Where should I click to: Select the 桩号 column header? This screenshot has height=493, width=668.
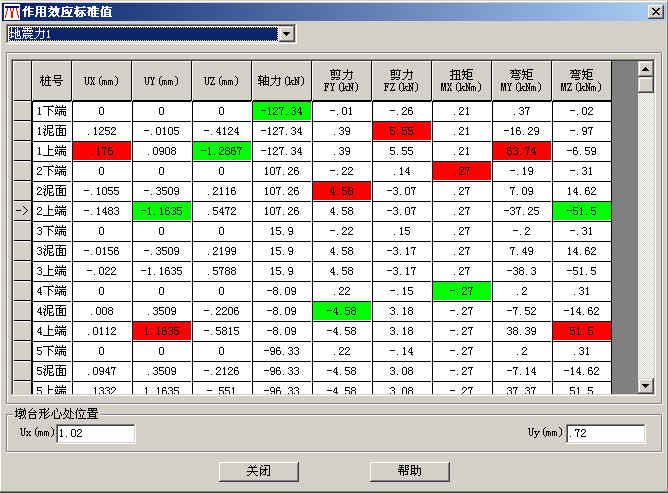(51, 80)
